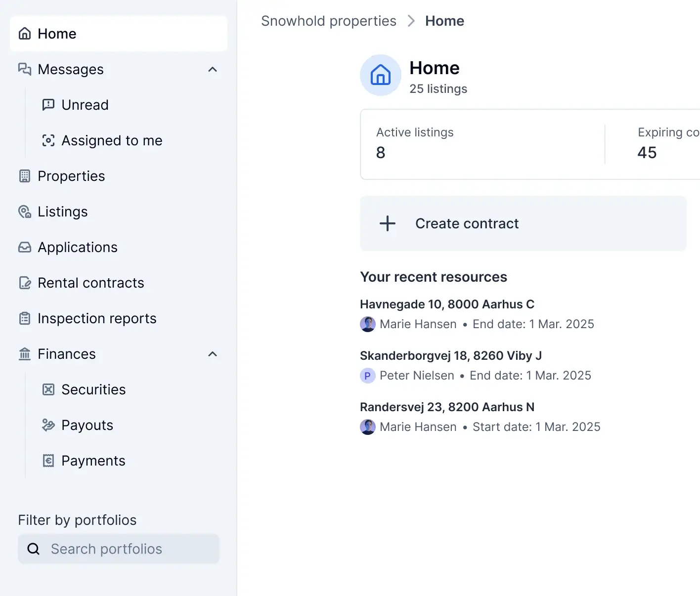The image size is (700, 596).
Task: Click the Unread message bubble icon
Action: pos(48,105)
